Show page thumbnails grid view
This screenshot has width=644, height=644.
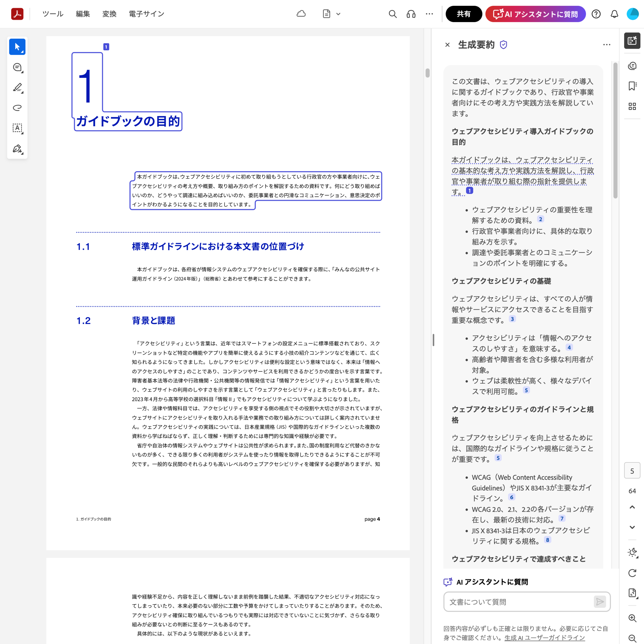[632, 106]
